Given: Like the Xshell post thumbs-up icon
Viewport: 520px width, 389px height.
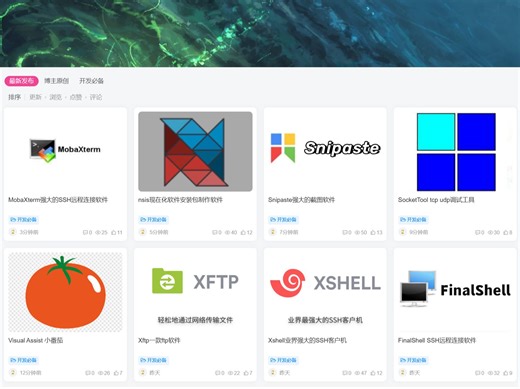Looking at the screenshot, I should pyautogui.click(x=373, y=373).
